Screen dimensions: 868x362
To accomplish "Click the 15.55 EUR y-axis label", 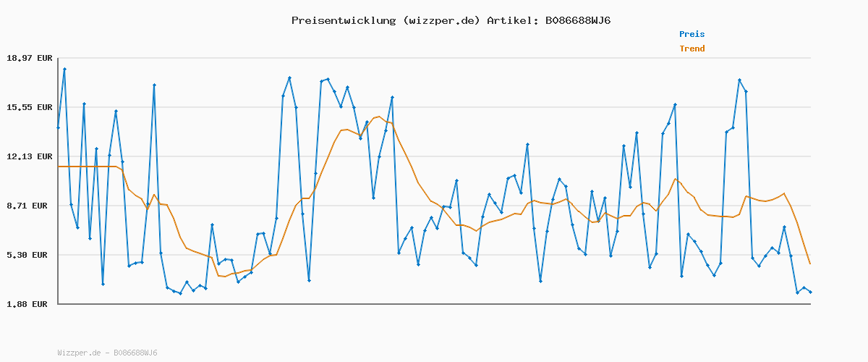I will [x=29, y=107].
